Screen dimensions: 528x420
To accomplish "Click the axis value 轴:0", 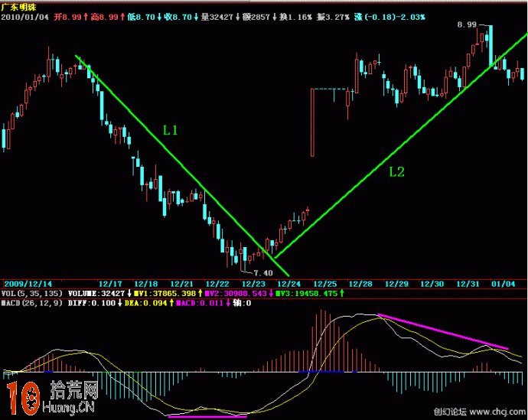I will (242, 303).
